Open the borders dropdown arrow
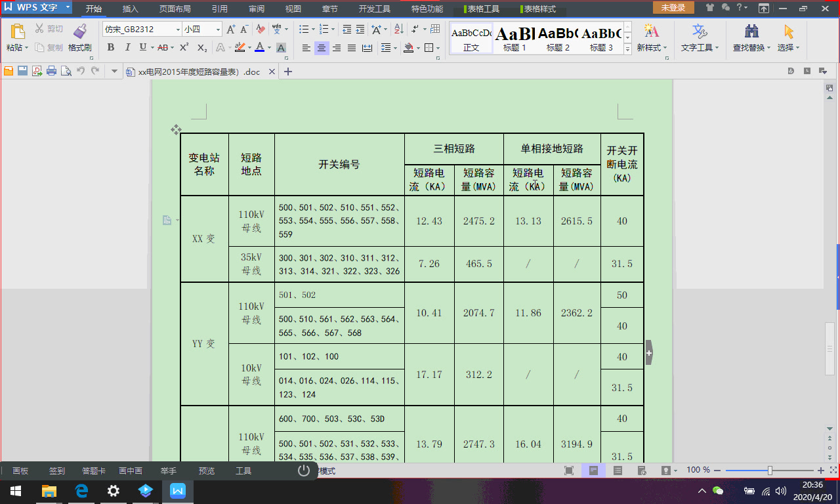The width and height of the screenshot is (840, 504). (x=438, y=48)
